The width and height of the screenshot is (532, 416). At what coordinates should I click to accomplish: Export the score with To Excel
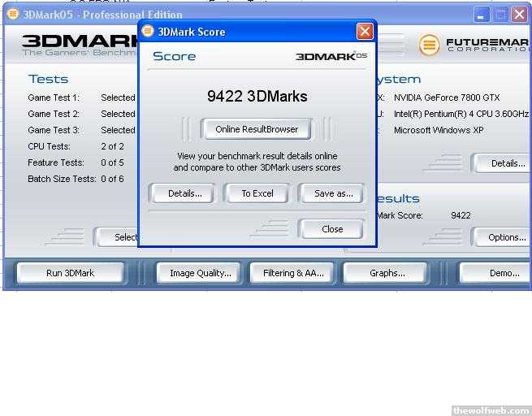point(257,193)
